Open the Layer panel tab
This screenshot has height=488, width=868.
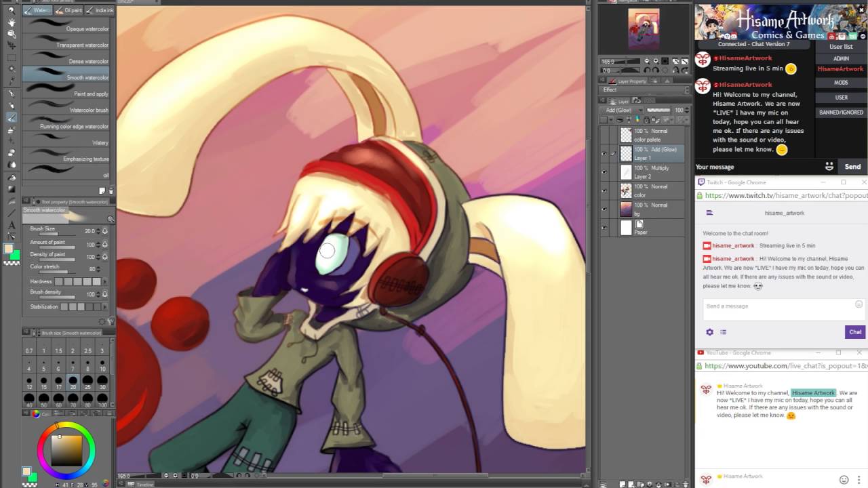[618, 100]
